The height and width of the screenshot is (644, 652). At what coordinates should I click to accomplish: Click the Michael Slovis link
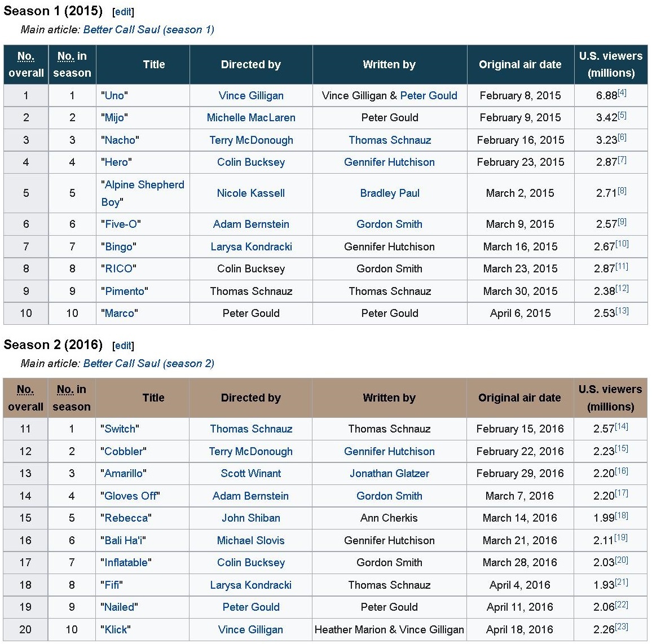(x=251, y=540)
